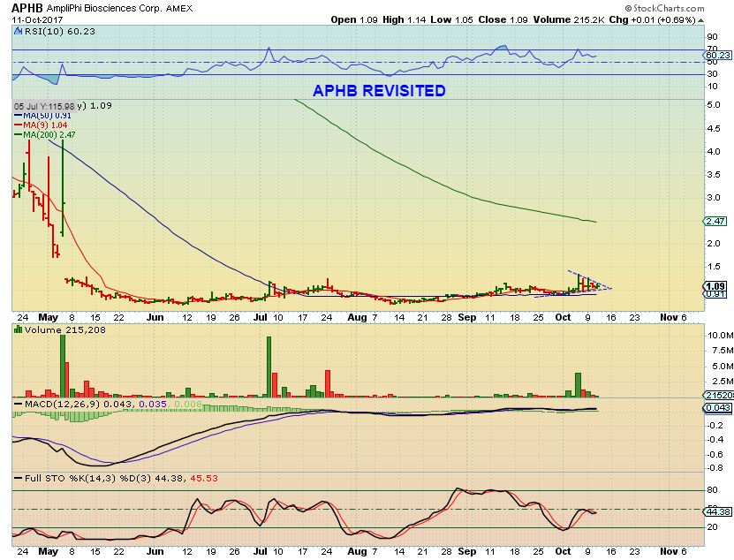Click the 0.043 MACD value tag on right axis

pos(717,408)
